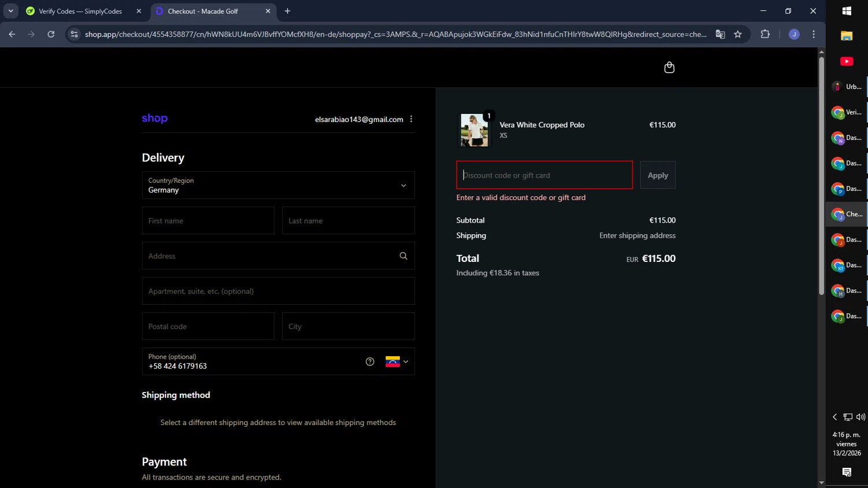Click 'Enter shipping address' text
Viewport: 868px width, 488px height.
637,235
